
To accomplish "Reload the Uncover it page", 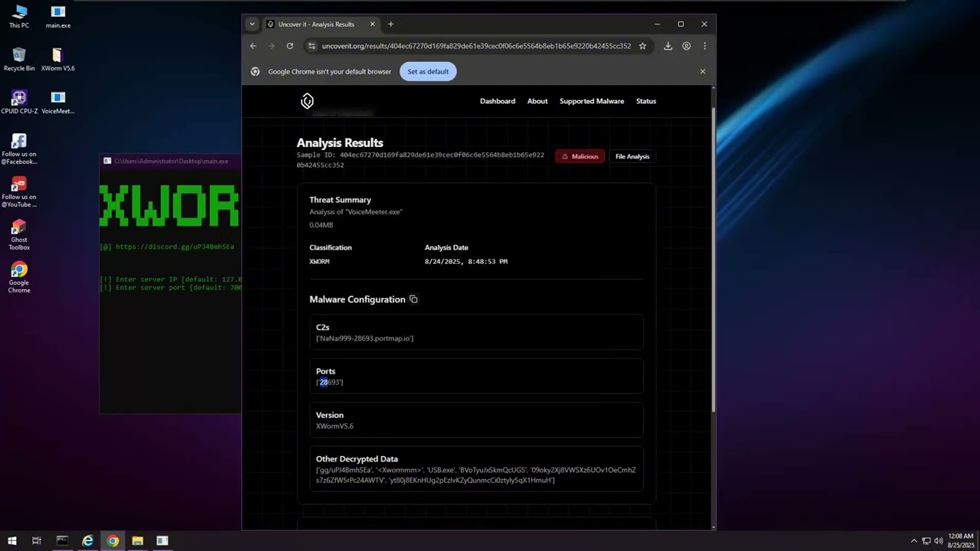I will [x=289, y=46].
